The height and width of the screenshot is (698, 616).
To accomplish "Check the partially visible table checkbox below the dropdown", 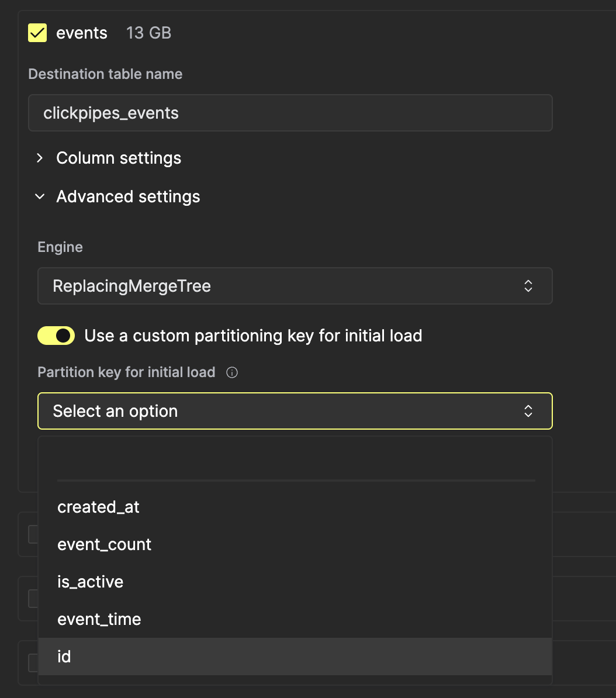I will (x=33, y=534).
